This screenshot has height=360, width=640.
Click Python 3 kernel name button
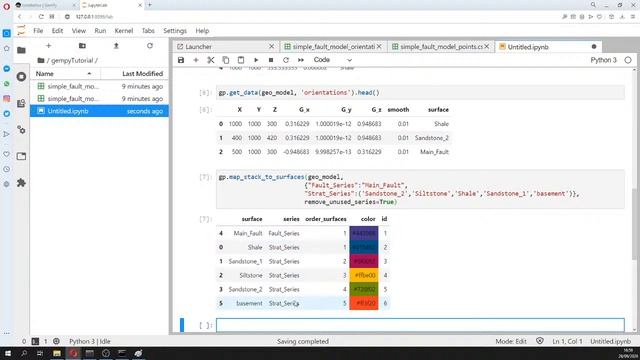[603, 60]
